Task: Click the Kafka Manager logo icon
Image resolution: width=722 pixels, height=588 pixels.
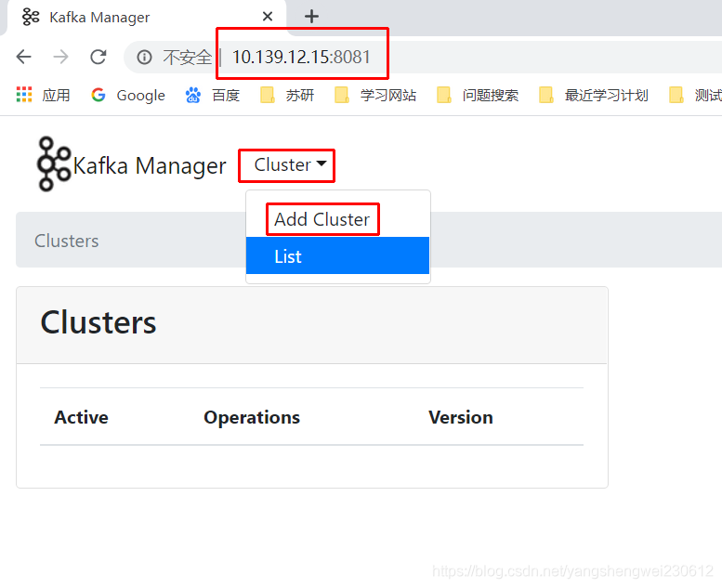Action: click(x=54, y=163)
